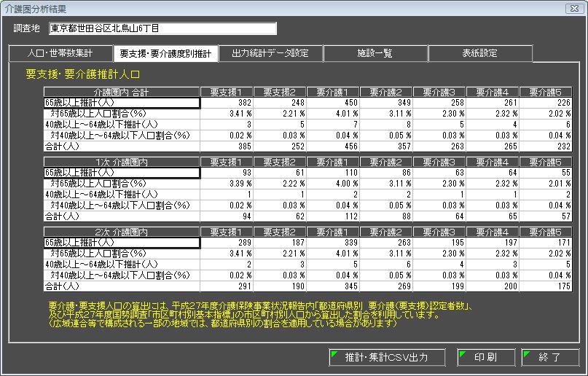Click the 推計・集計CSV出力 button

click(388, 357)
